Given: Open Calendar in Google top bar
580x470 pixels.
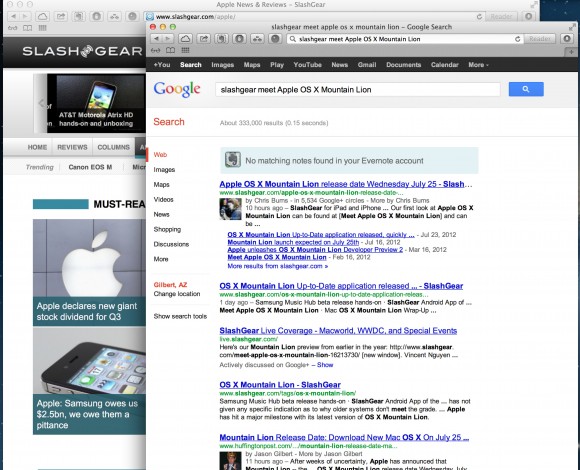Looking at the screenshot, I should (445, 65).
